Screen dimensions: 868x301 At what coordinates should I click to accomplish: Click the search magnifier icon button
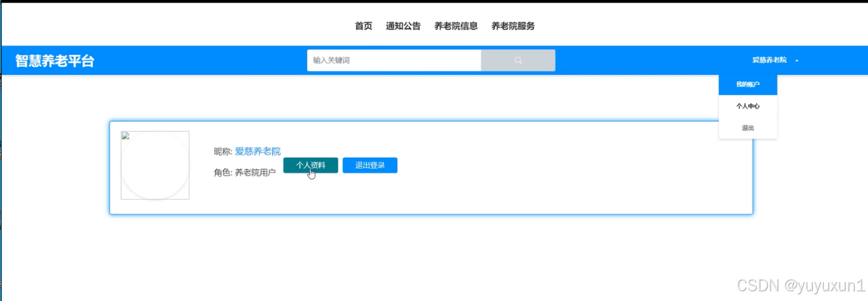point(518,60)
